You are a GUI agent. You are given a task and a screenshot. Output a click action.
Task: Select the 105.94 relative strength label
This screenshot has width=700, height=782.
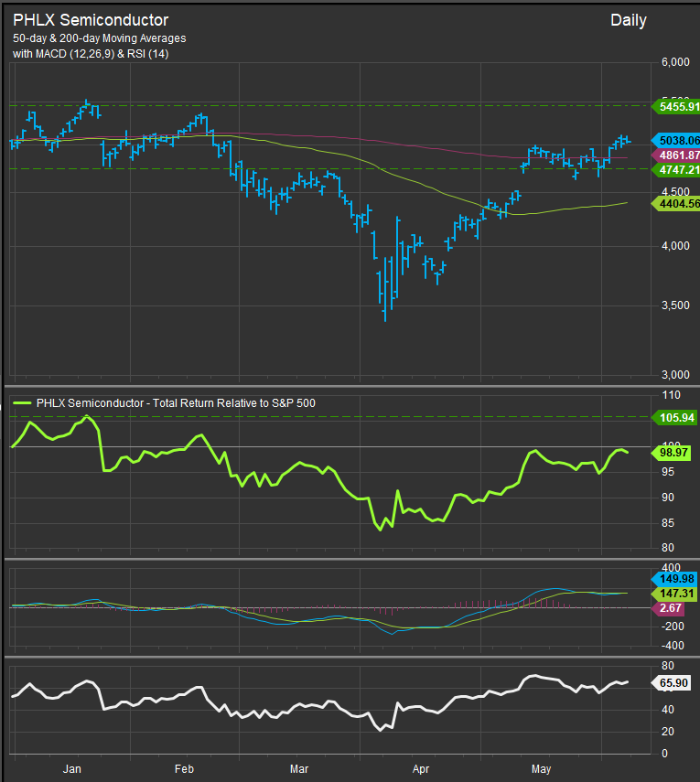674,417
